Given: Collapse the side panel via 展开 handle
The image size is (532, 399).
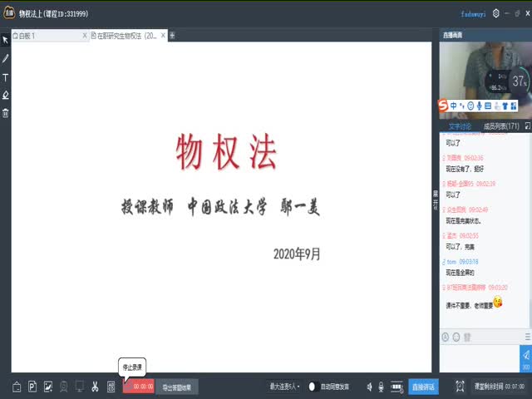Looking at the screenshot, I should click(436, 200).
